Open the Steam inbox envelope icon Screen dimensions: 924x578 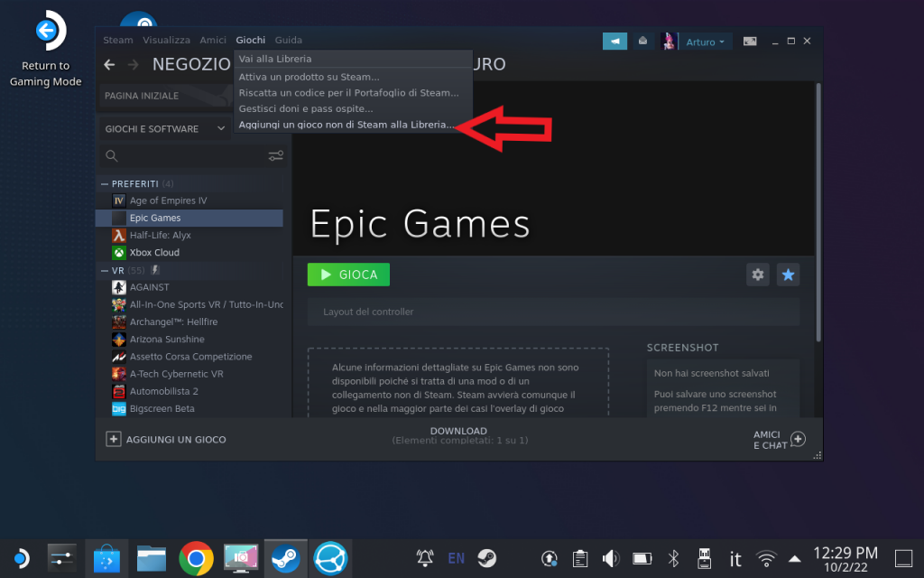pos(642,42)
